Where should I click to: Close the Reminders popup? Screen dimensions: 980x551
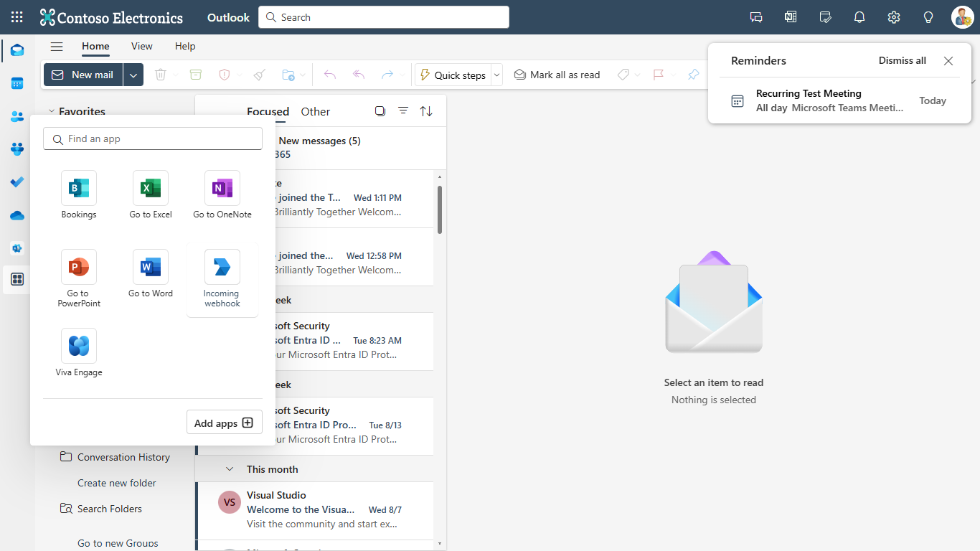click(x=948, y=61)
